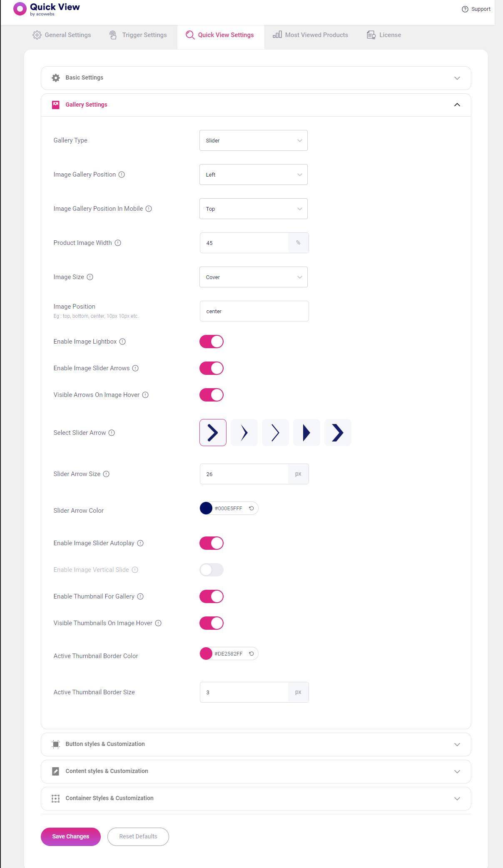This screenshot has width=503, height=868.
Task: Click the Save Changes button
Action: pyautogui.click(x=71, y=836)
